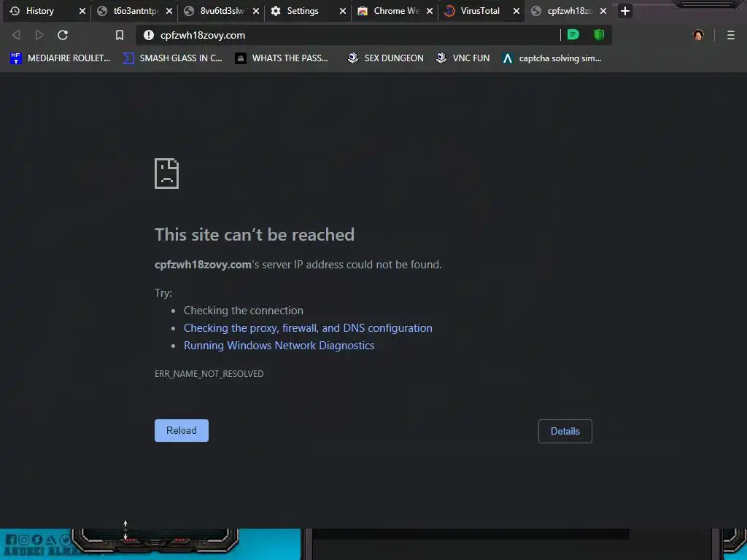Switch to the Chrome Web Store tab
The height and width of the screenshot is (560, 747).
395,11
